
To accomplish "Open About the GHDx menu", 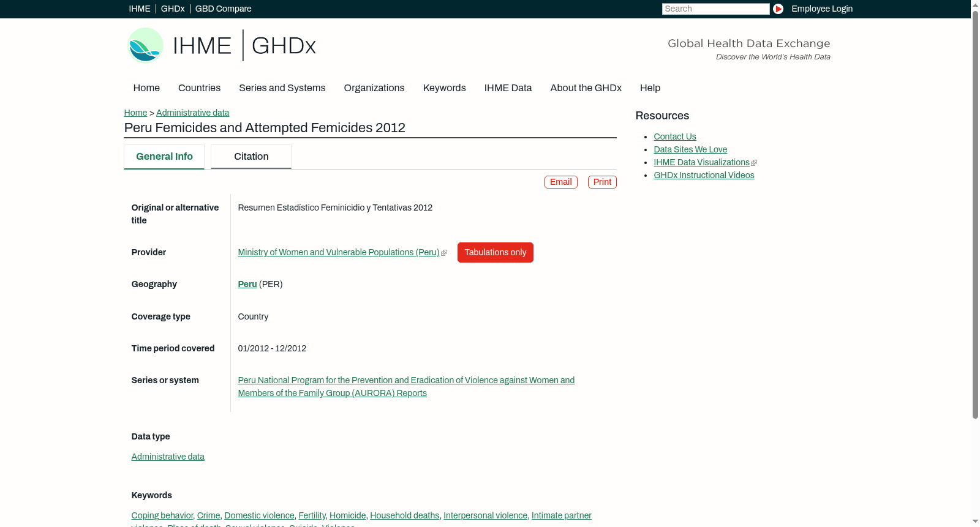I will click(586, 88).
